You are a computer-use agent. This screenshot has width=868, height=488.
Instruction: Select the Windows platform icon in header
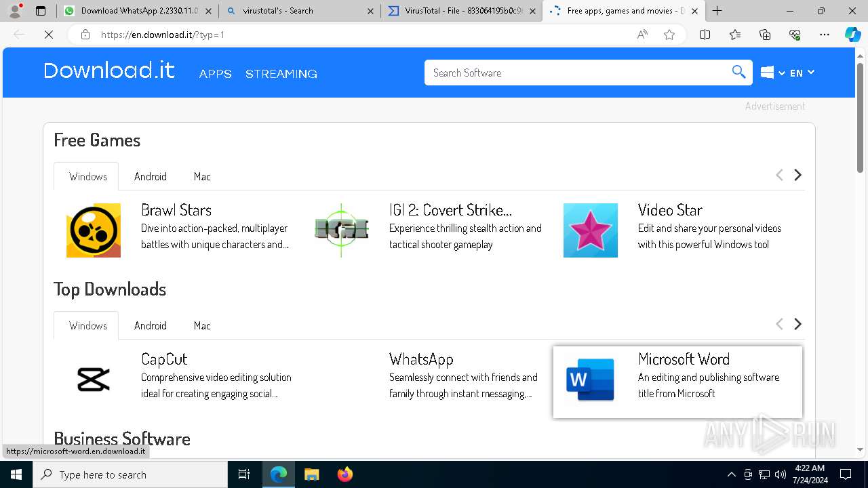tap(768, 73)
